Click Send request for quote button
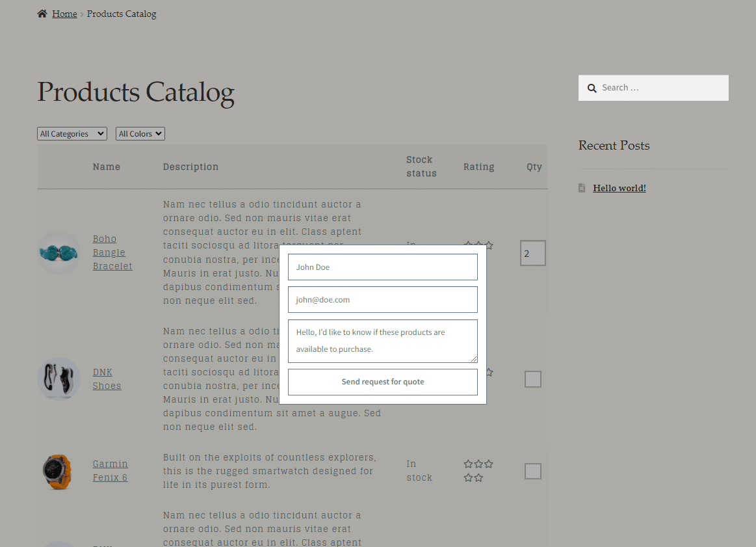Image resolution: width=756 pixels, height=547 pixels. point(383,382)
